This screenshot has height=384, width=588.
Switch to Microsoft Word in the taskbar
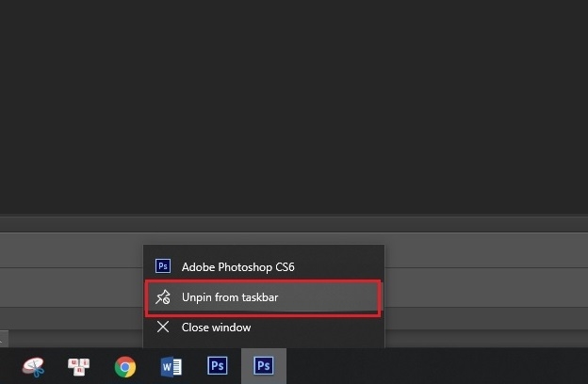coord(171,366)
